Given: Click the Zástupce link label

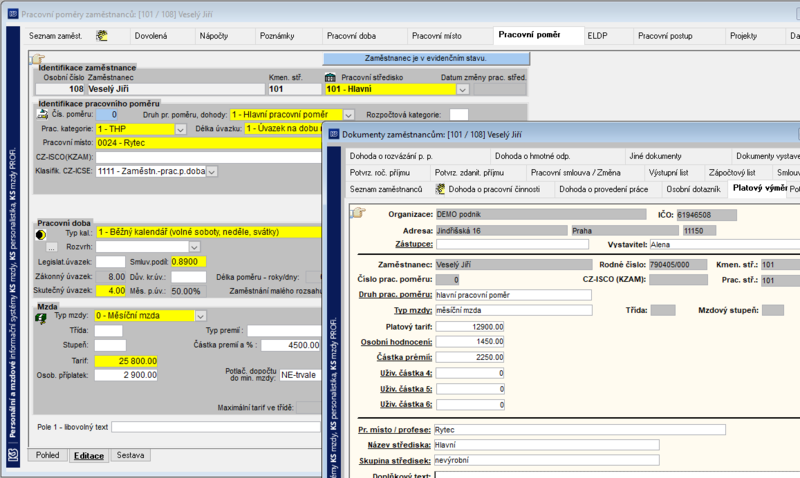Looking at the screenshot, I should 414,244.
